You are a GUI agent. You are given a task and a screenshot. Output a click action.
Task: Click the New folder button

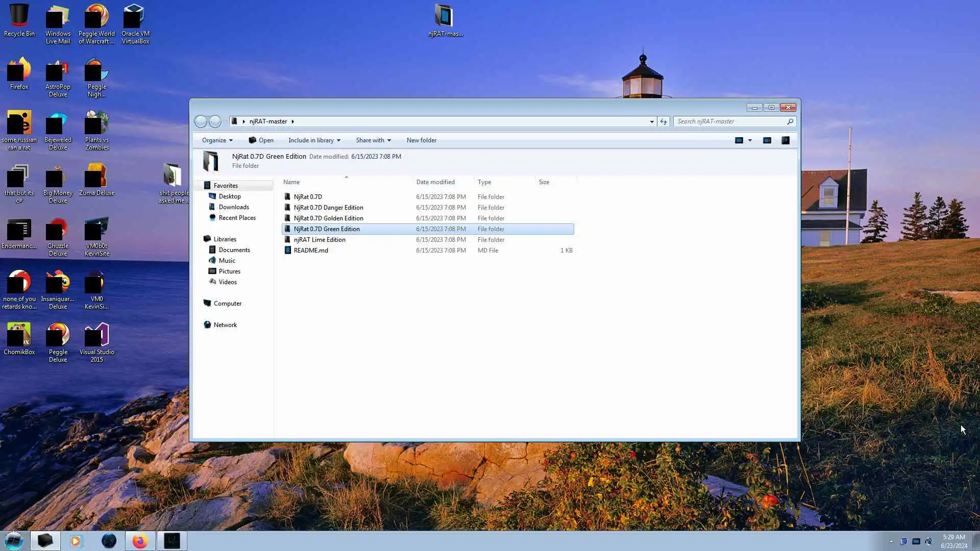pos(421,140)
